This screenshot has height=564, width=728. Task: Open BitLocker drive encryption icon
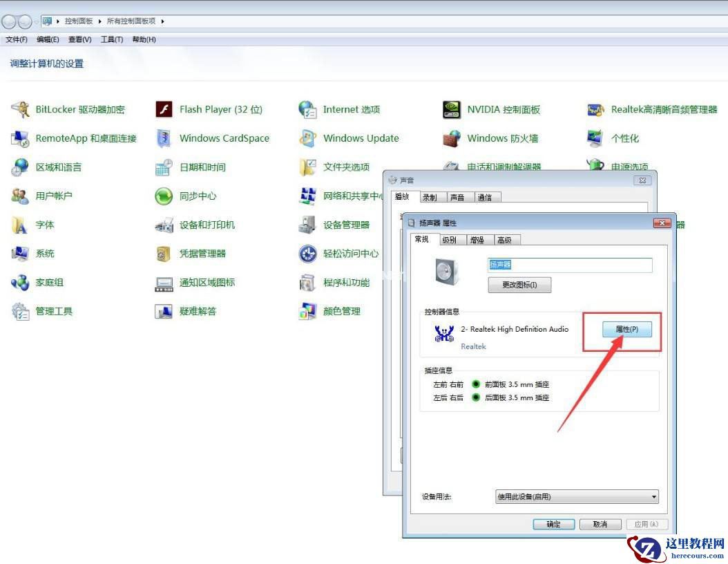click(x=21, y=110)
